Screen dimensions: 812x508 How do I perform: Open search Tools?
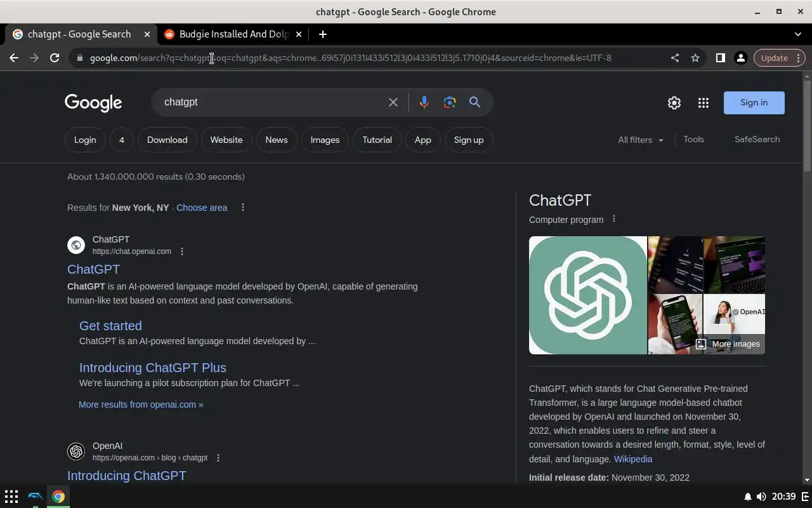click(x=694, y=139)
